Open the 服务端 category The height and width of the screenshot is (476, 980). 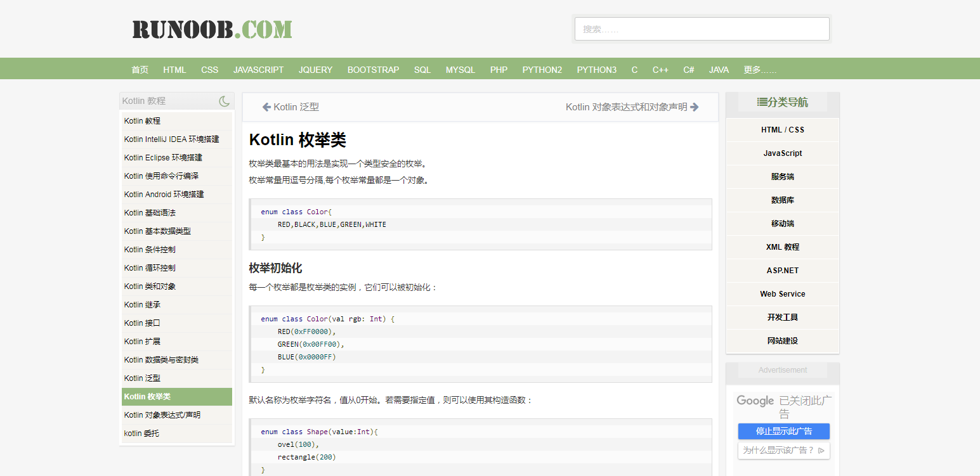click(x=783, y=177)
